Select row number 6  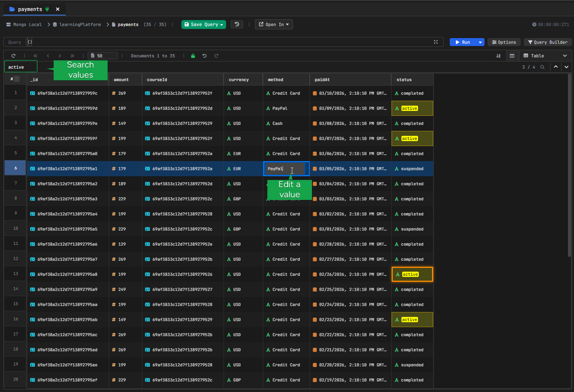pyautogui.click(x=15, y=168)
